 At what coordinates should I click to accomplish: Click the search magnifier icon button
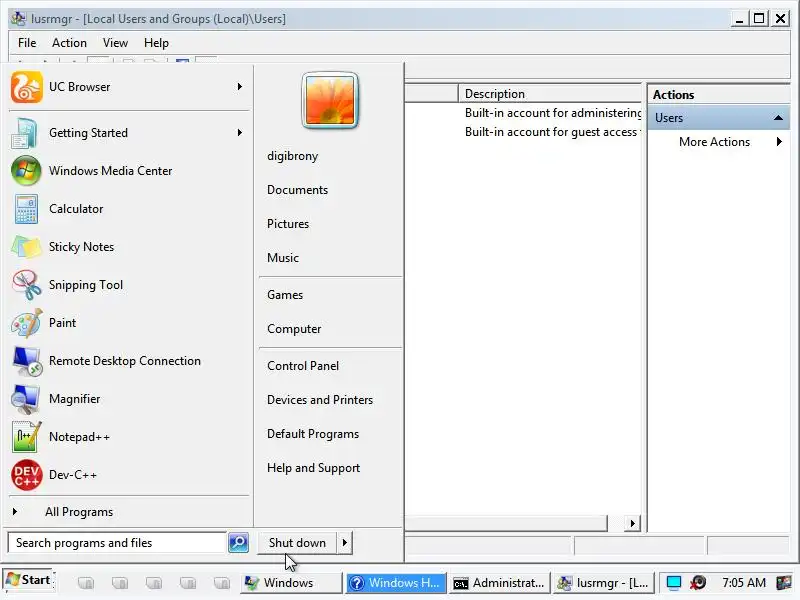pos(238,542)
